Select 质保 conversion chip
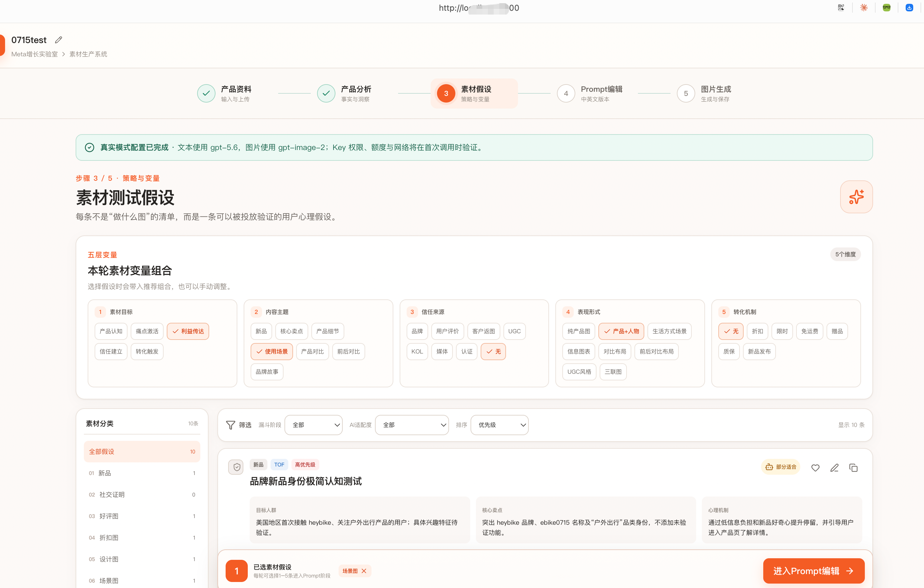Screen dimensions: 924x588 coord(729,352)
